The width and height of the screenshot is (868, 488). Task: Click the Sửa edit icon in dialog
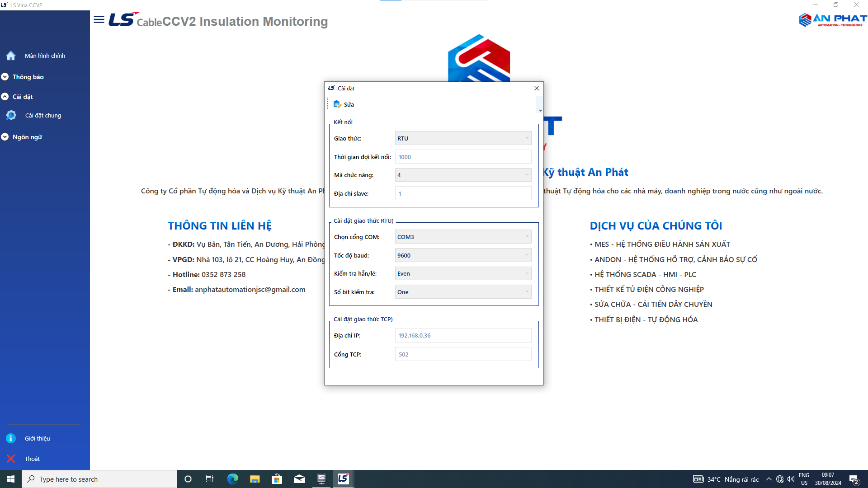tap(337, 104)
